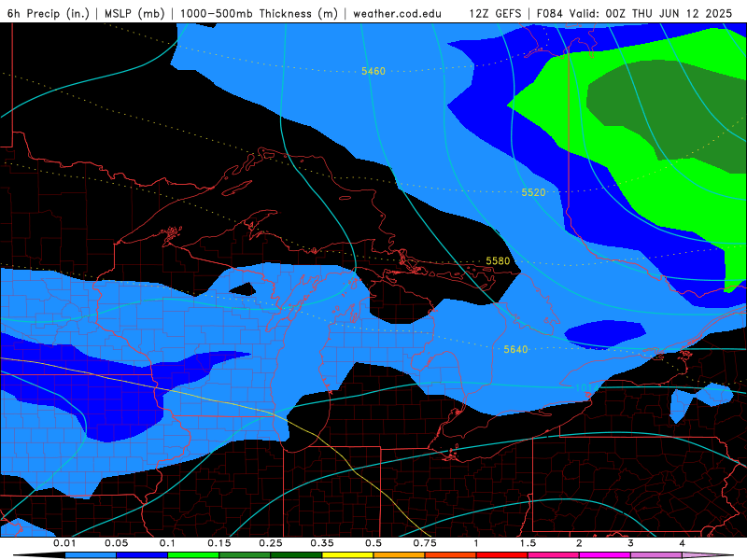Click the 1014 pressure contour label

(586, 387)
